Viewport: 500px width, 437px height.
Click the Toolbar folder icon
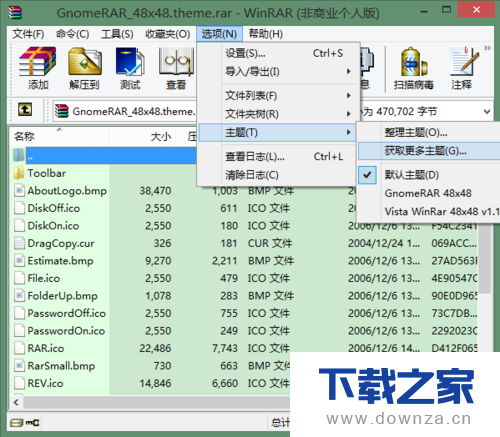(x=19, y=173)
